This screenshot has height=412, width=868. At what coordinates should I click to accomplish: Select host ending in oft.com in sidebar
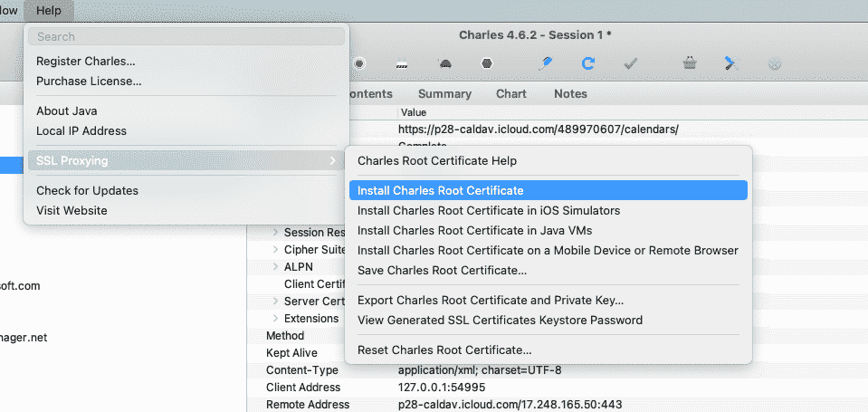(x=20, y=286)
